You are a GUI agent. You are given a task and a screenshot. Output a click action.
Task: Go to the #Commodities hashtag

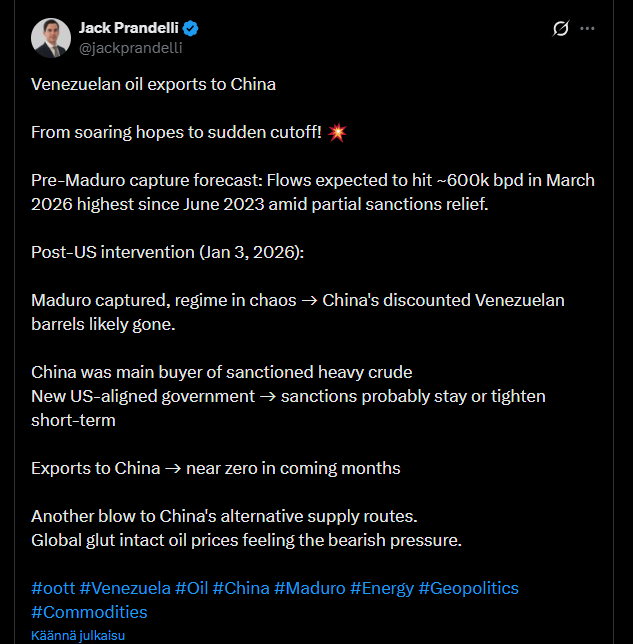(89, 612)
